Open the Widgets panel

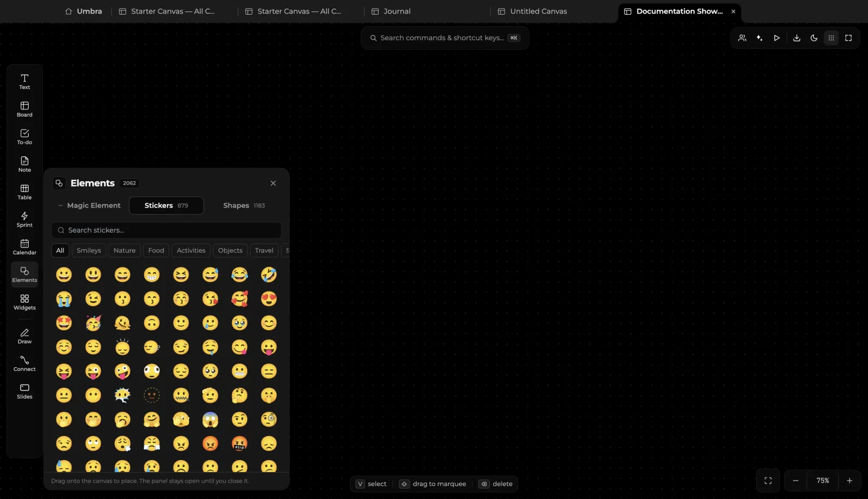[x=24, y=302]
